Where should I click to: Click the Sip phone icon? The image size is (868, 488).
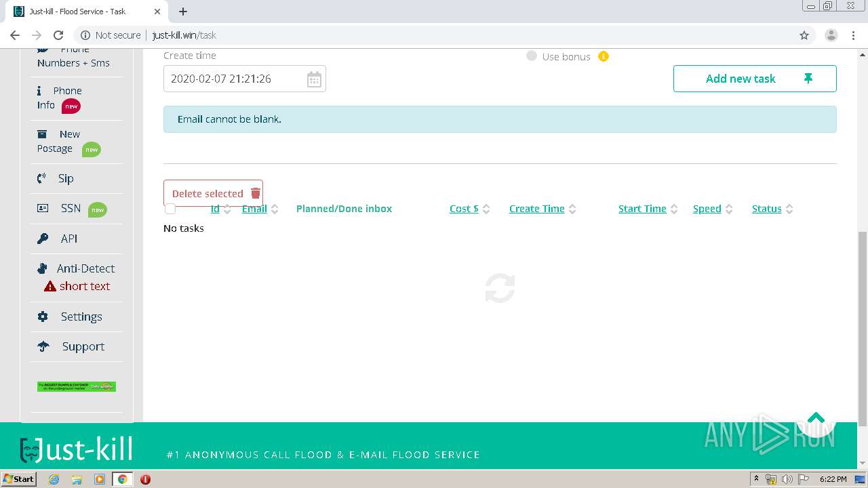42,178
